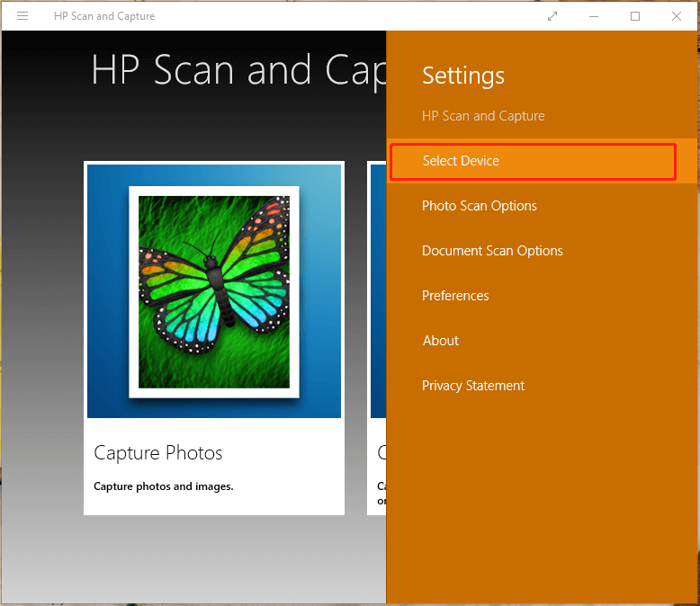Click the Settings panel heading
The height and width of the screenshot is (606, 700).
(x=463, y=76)
